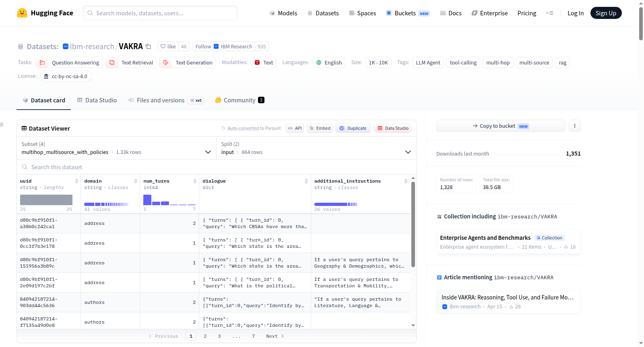Viewport: 644px width, 347px height.
Task: Click the sort icon on the domain column
Action: (x=136, y=181)
